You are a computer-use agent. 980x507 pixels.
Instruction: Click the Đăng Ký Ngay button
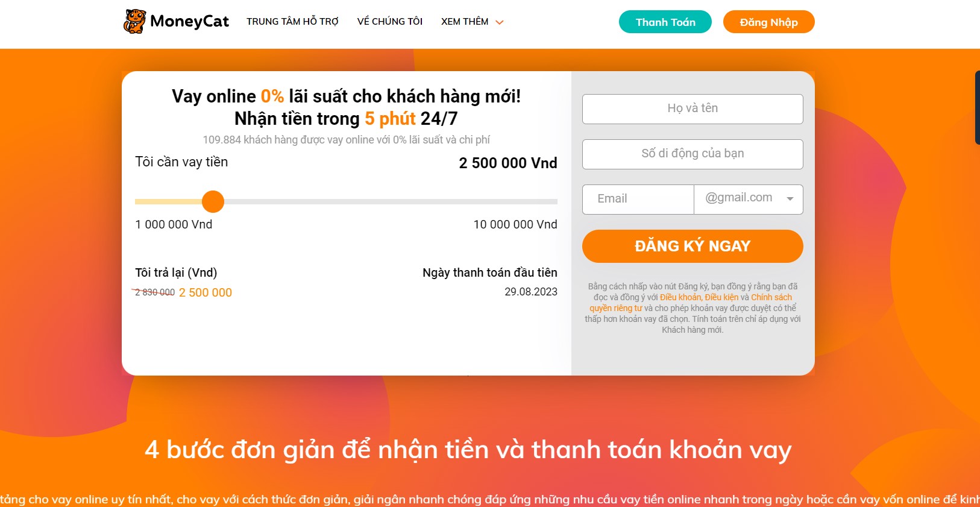tap(693, 246)
